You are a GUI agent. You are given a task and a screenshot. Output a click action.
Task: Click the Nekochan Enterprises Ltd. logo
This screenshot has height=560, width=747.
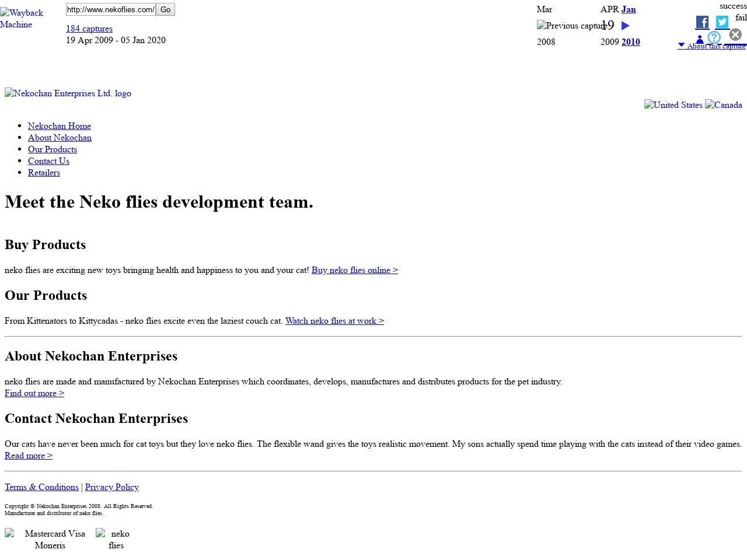coord(68,93)
